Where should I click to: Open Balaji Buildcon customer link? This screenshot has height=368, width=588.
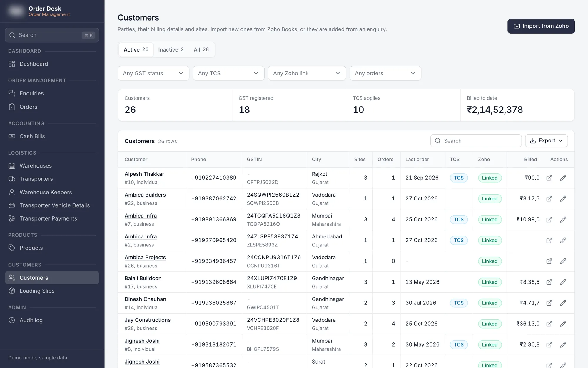pyautogui.click(x=143, y=278)
